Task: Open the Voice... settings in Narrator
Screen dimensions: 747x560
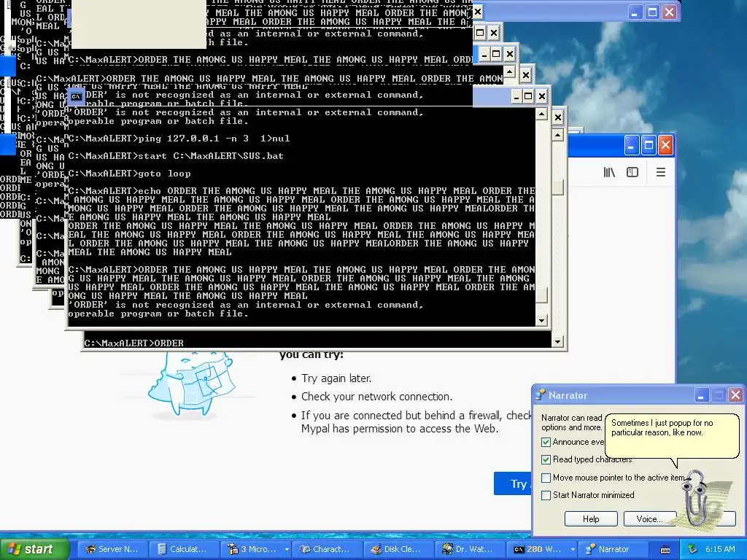Action: point(650,518)
